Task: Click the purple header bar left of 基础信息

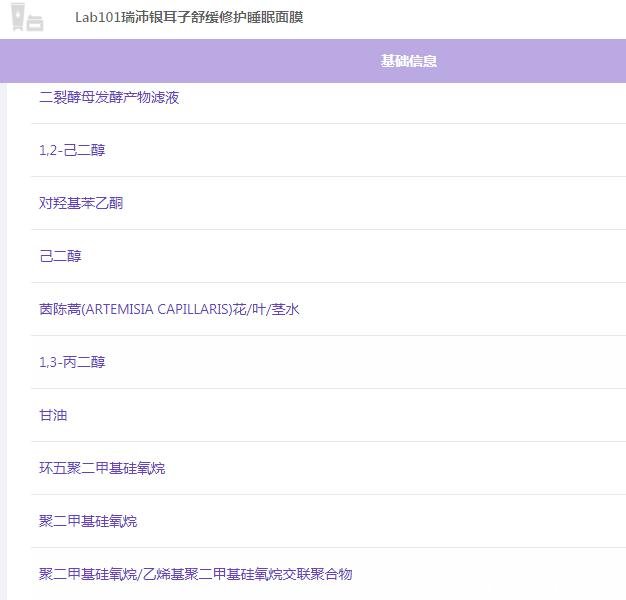Action: (180, 61)
